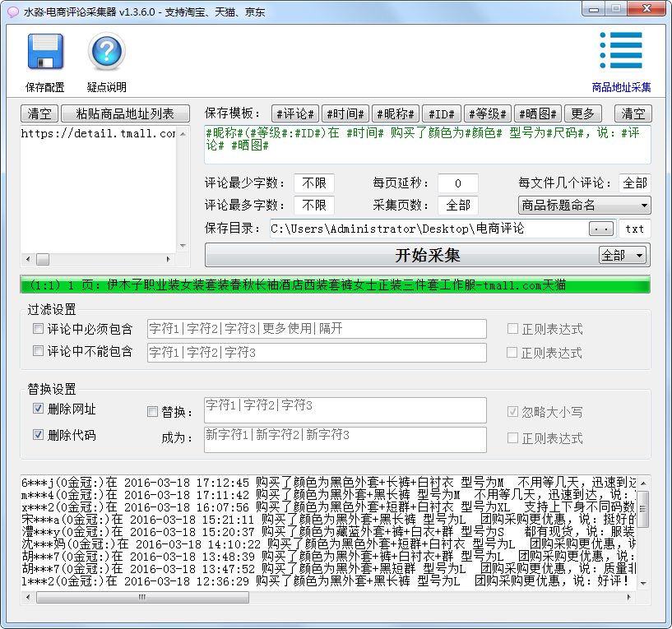Insert the #评论# template tag

tap(295, 113)
